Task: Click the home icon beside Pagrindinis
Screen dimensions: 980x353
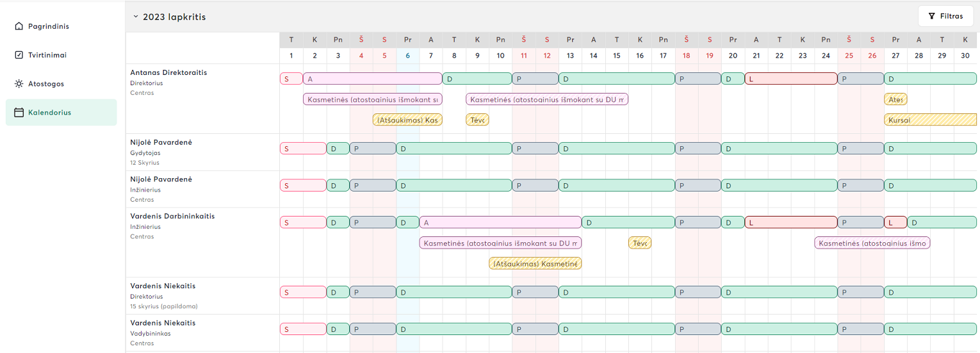Action: point(19,26)
